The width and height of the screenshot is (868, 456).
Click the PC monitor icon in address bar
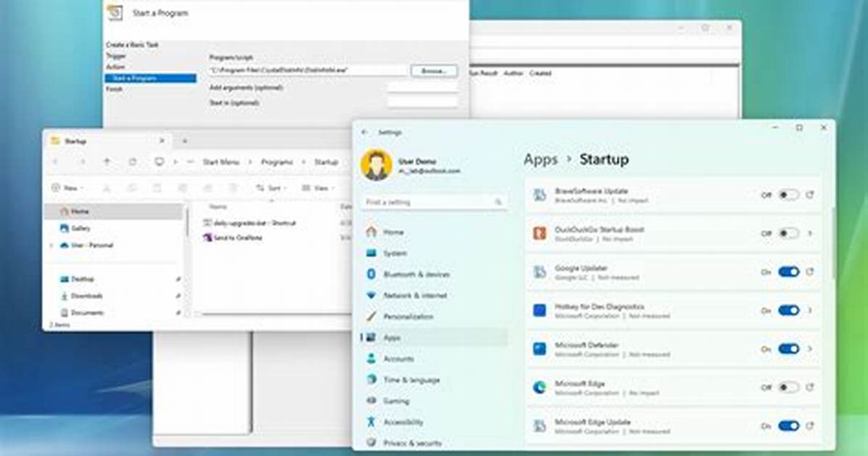click(x=160, y=162)
